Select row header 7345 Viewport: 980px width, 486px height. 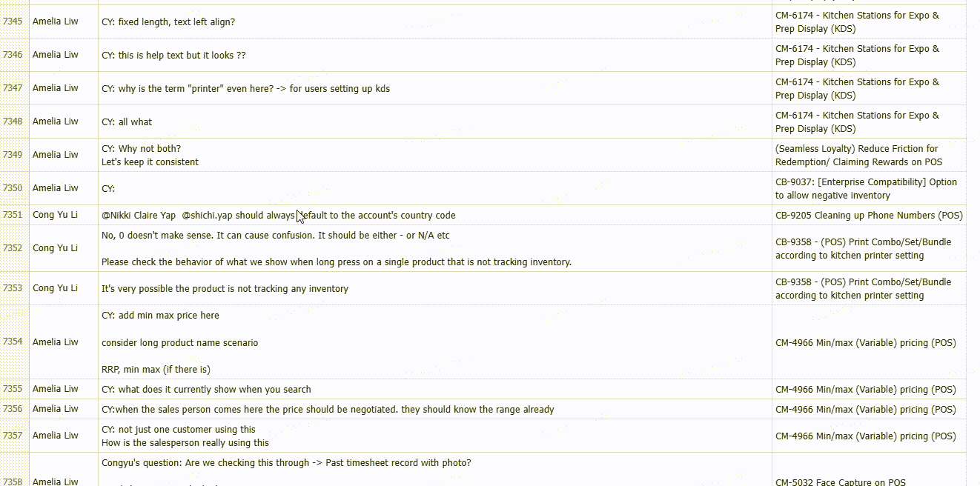tap(13, 21)
